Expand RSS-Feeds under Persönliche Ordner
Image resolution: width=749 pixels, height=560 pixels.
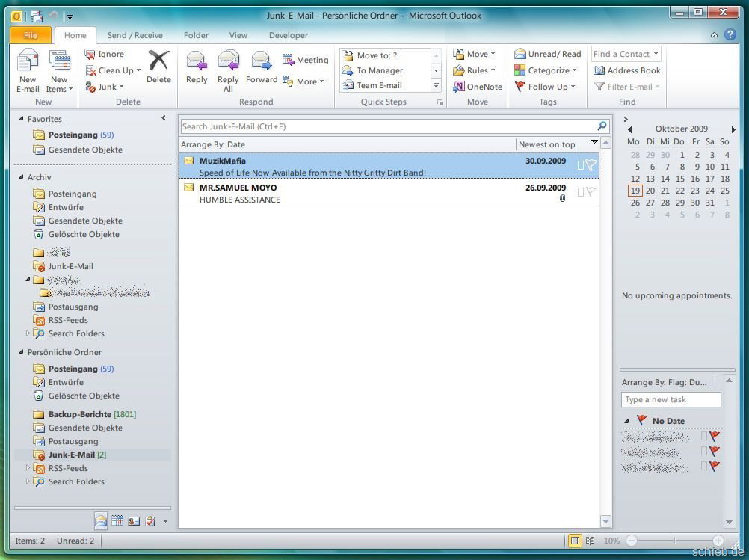click(28, 468)
